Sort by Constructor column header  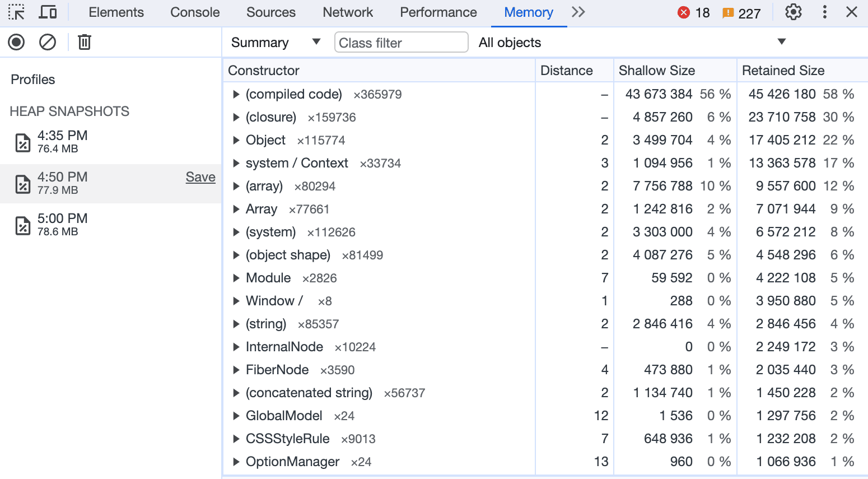[x=379, y=71]
